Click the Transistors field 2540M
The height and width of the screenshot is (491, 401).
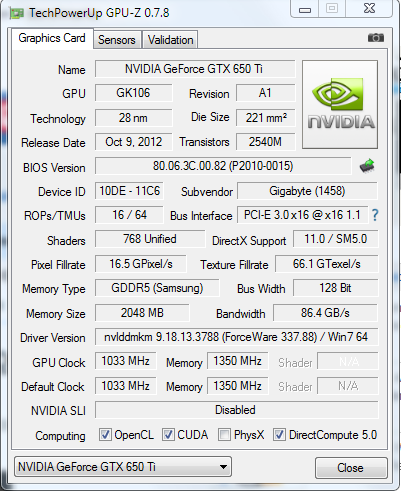coord(265,142)
